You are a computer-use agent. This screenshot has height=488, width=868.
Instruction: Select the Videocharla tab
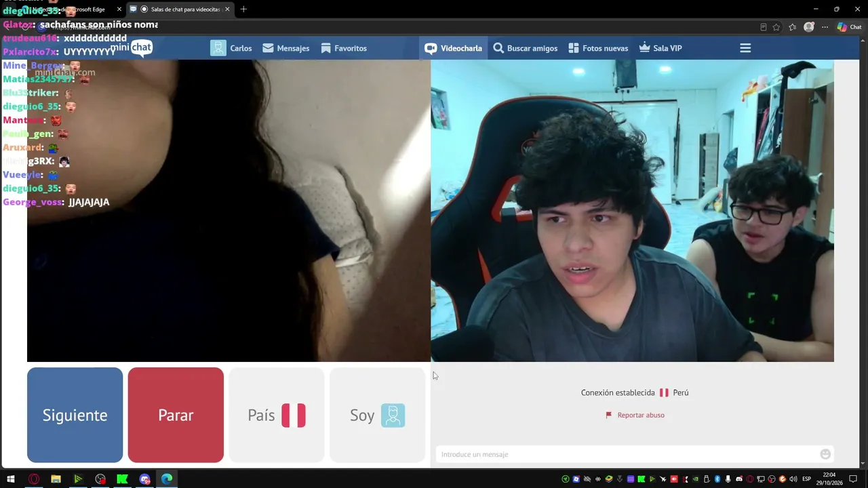pyautogui.click(x=453, y=48)
